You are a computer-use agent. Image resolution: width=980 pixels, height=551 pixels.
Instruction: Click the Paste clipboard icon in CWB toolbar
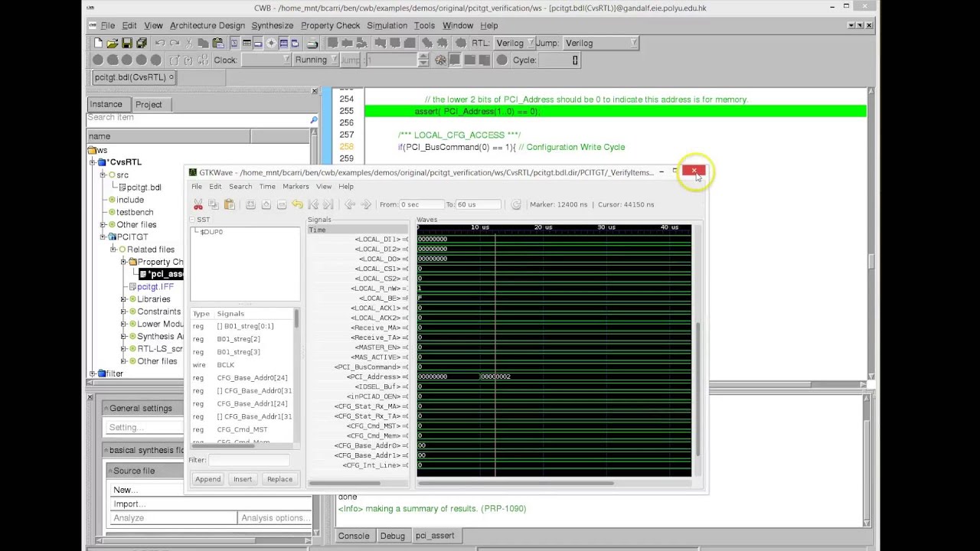click(218, 43)
